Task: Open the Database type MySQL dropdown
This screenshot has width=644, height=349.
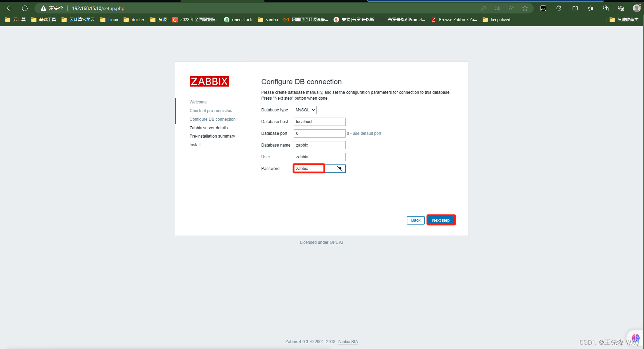Action: point(305,110)
